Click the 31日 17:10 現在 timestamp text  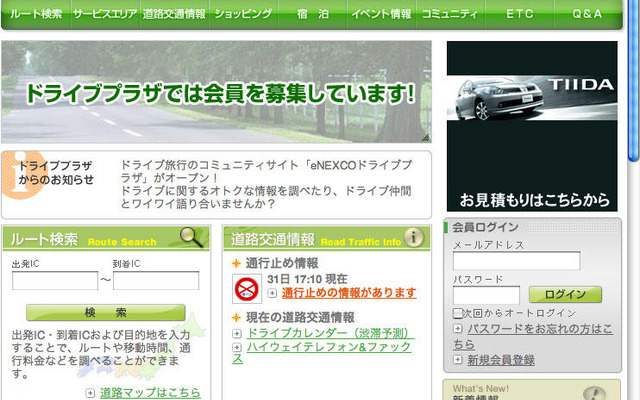[x=307, y=279]
